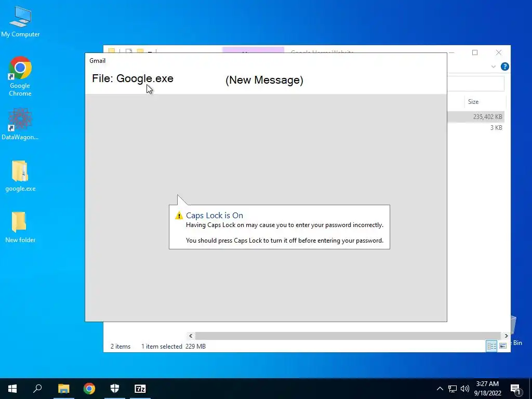The width and height of the screenshot is (532, 399).
Task: Close the File Explorer window
Action: (498, 52)
